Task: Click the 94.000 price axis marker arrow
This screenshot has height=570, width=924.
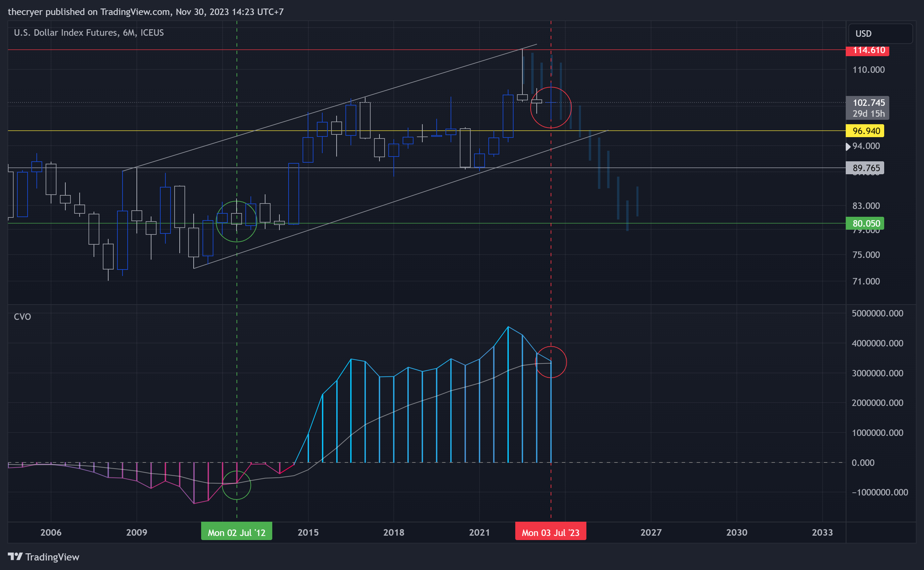Action: click(848, 146)
